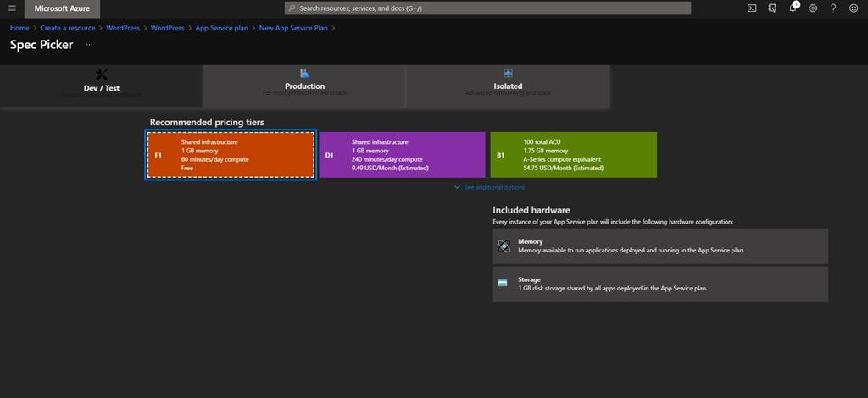Click the A-Series compute equivalent text
The image size is (868, 398).
pyautogui.click(x=563, y=159)
